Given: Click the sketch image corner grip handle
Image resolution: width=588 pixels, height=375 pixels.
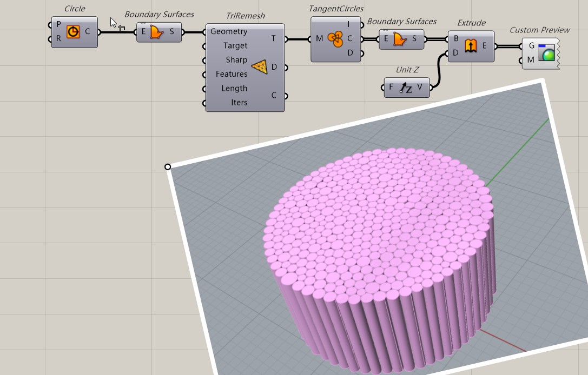Looking at the screenshot, I should 168,167.
